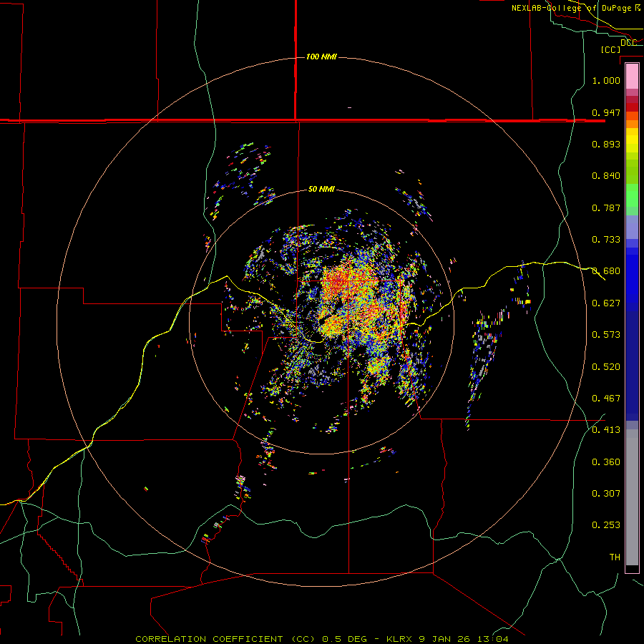The height and width of the screenshot is (644, 644).
Task: Click the 0.947 scale value
Action: click(x=606, y=112)
